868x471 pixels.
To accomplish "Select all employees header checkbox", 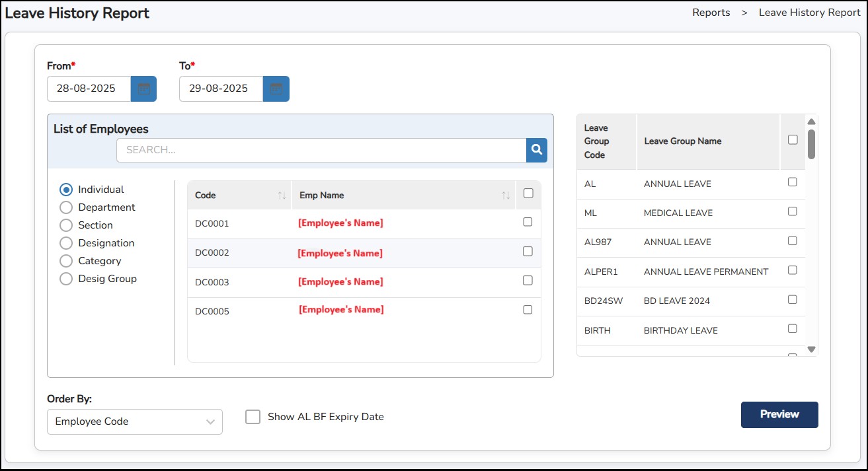I will 528,194.
